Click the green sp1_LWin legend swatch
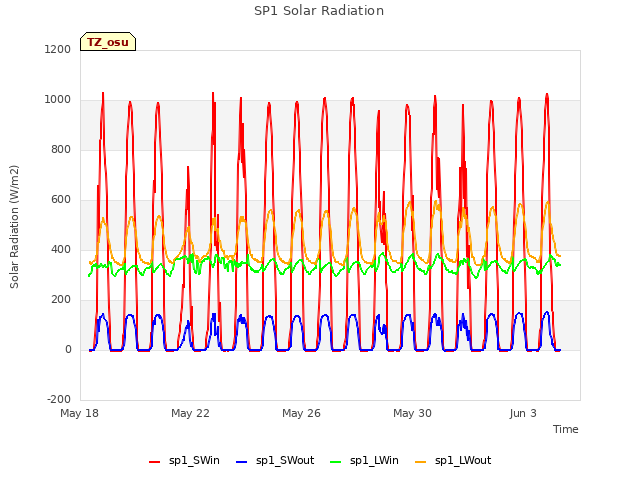The image size is (640, 480). pyautogui.click(x=335, y=462)
